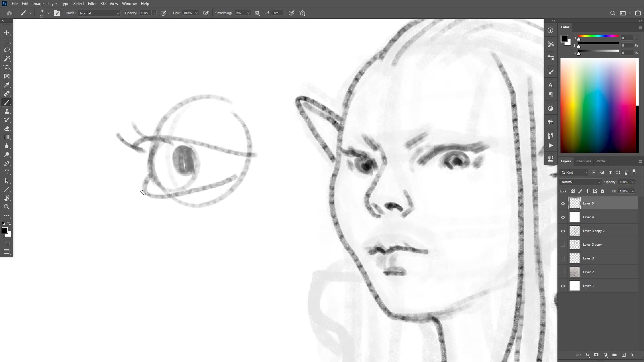Expand the layer blend mode Normal dropdown
The image size is (644, 362).
pyautogui.click(x=581, y=182)
